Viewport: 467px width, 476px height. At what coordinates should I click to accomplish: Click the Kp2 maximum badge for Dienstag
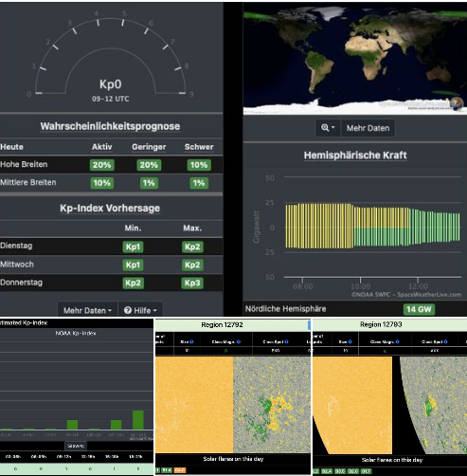click(x=192, y=247)
